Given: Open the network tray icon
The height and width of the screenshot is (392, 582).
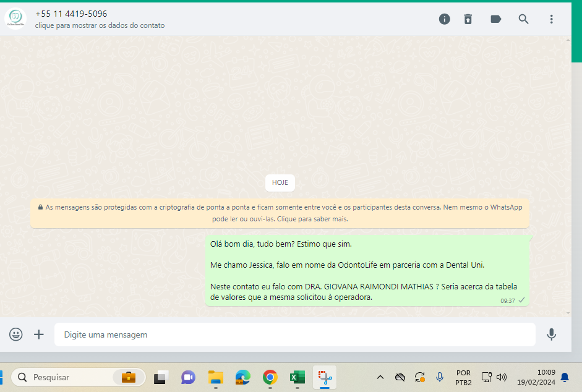Looking at the screenshot, I should coord(486,377).
